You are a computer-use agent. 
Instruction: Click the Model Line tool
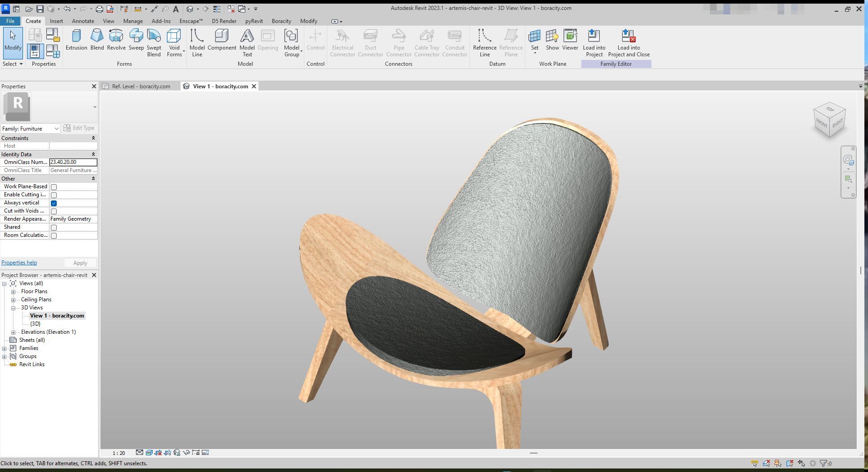pyautogui.click(x=197, y=43)
